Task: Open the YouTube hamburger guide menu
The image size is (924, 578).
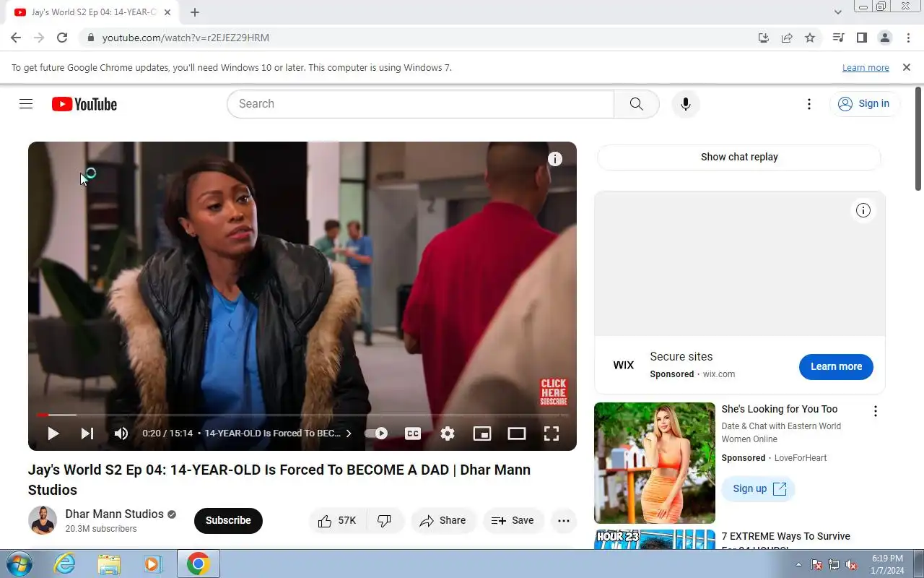Action: point(26,104)
